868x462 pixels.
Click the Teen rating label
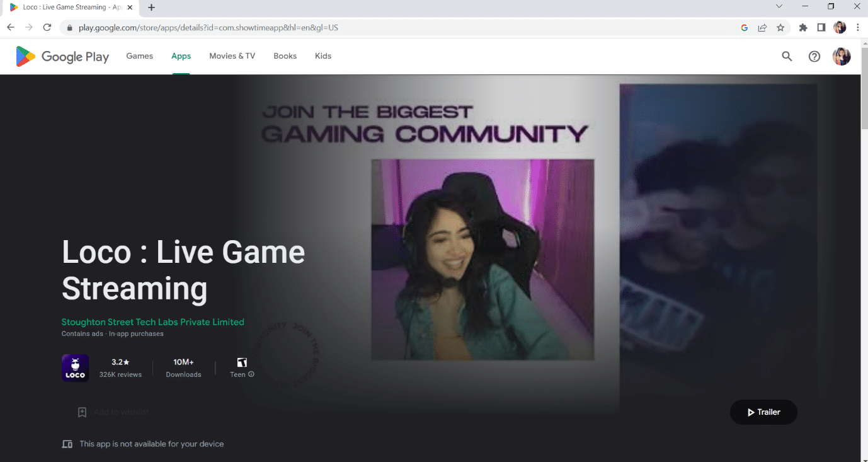tap(237, 374)
